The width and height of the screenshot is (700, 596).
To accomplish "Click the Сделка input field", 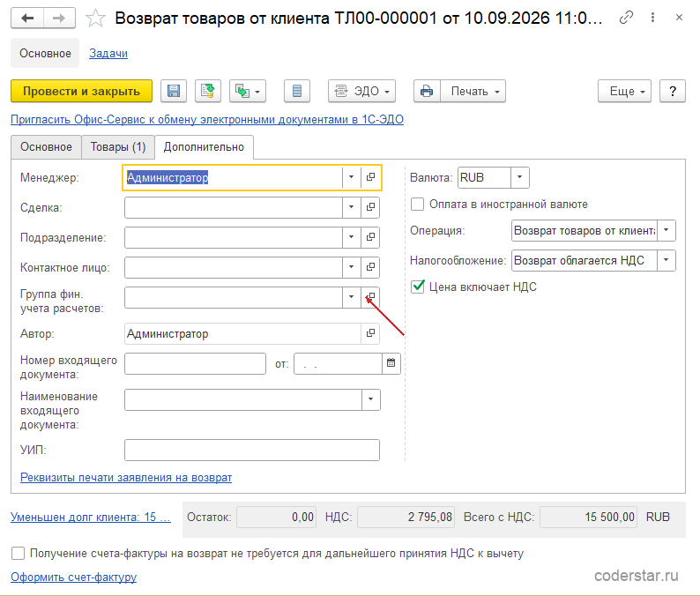I will 233,207.
